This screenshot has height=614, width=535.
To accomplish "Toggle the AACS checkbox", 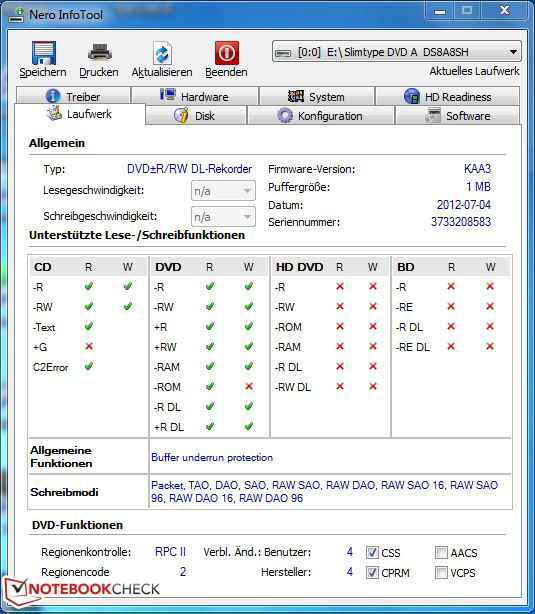I will coord(441,553).
